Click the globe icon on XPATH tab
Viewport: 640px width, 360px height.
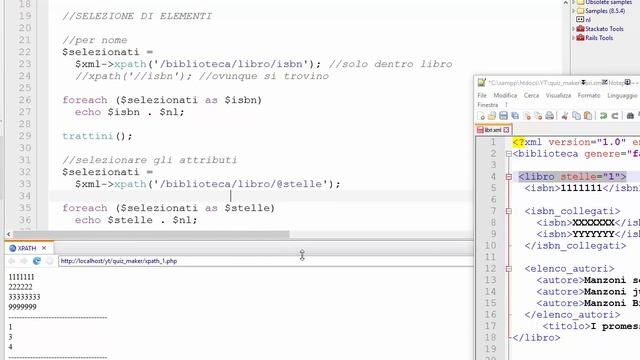coord(12,248)
